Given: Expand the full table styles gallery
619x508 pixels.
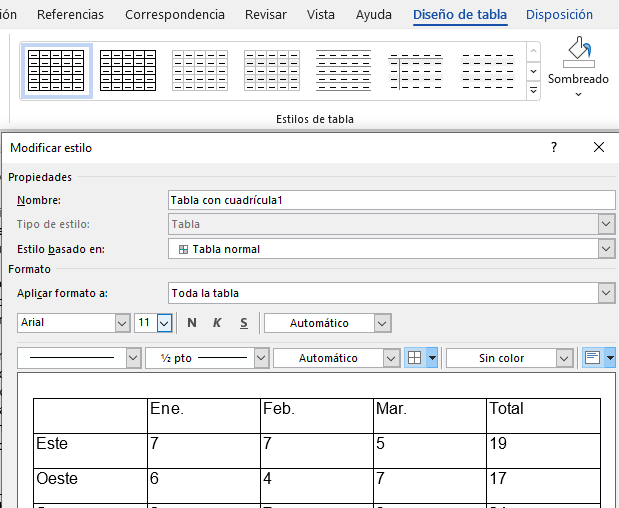Looking at the screenshot, I should 533,91.
